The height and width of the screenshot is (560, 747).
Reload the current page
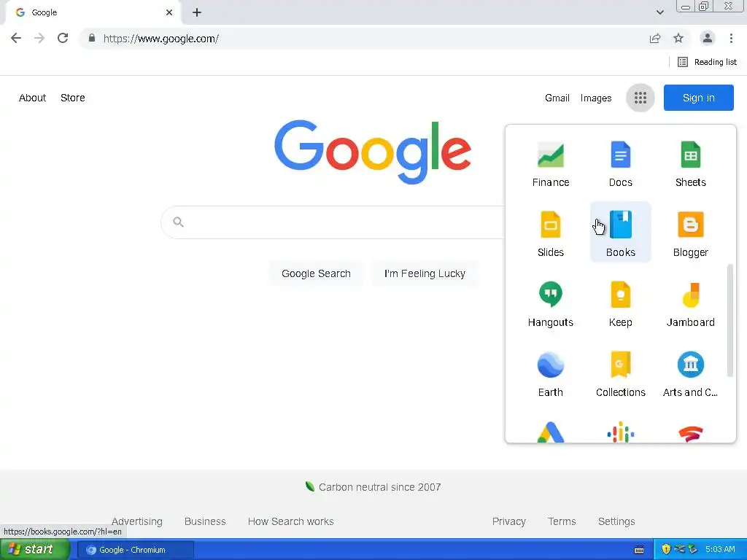[63, 38]
